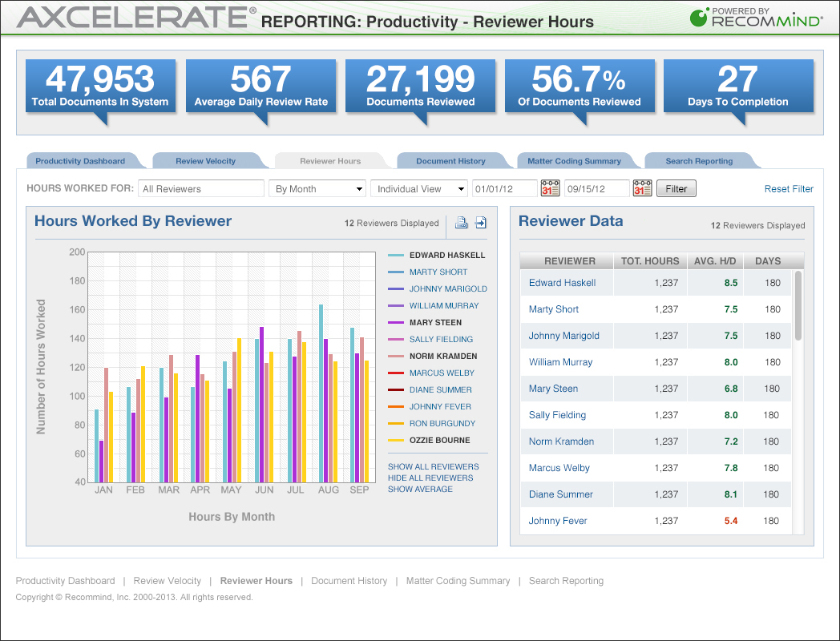This screenshot has width=840, height=641.
Task: Click Sally Fielding in Reviewer Data table
Action: 557,415
